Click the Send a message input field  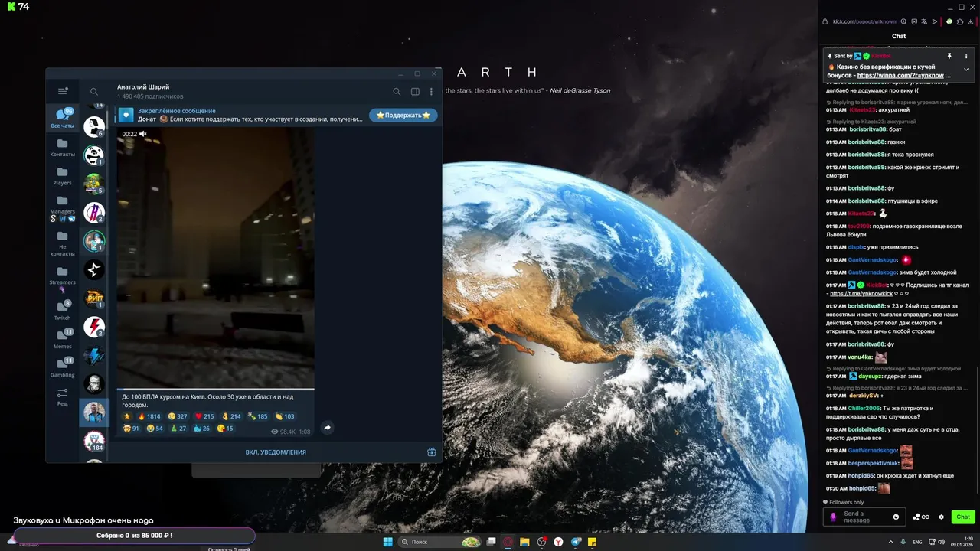864,517
